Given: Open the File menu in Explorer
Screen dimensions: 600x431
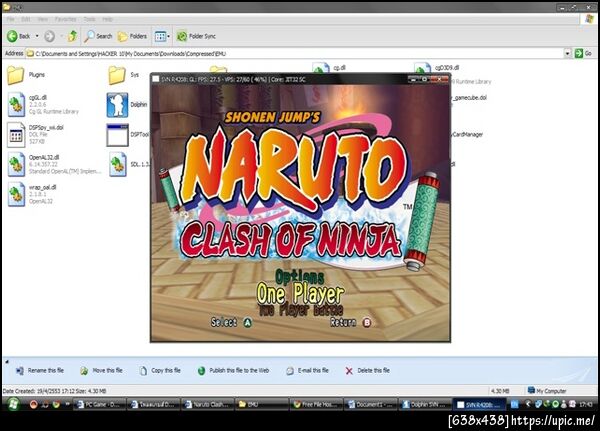Looking at the screenshot, I should (10, 19).
